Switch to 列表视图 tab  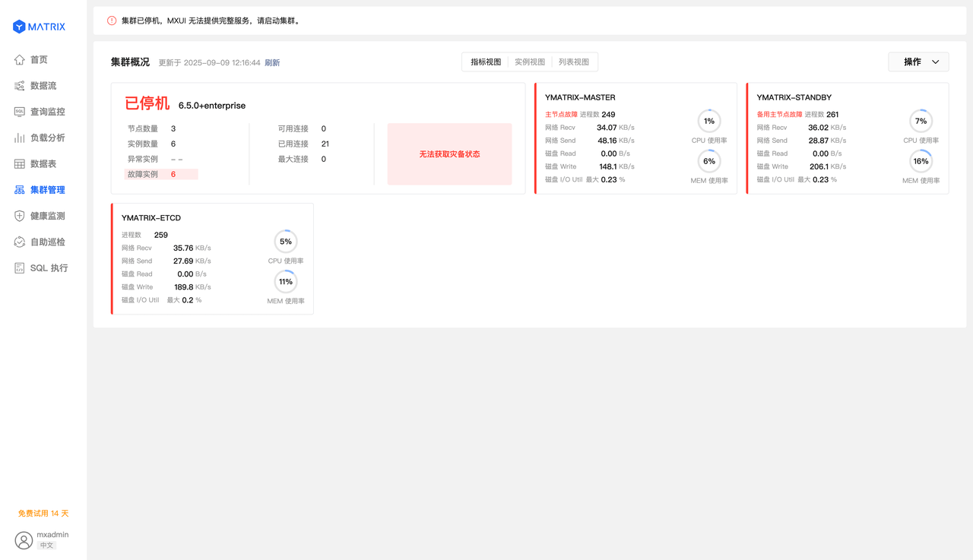(574, 62)
